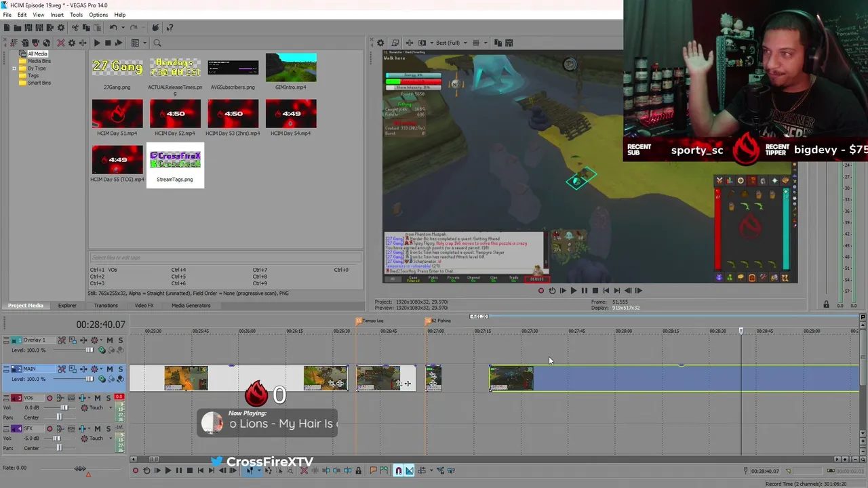Open the Options menu
Image resolution: width=868 pixels, height=488 pixels.
[98, 15]
